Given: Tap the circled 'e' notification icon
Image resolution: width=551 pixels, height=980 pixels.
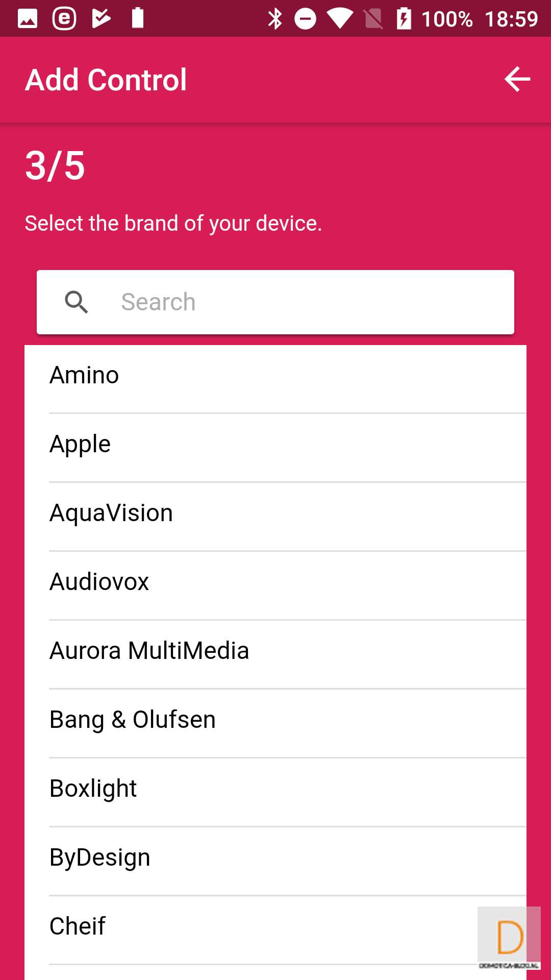Looking at the screenshot, I should (x=64, y=19).
